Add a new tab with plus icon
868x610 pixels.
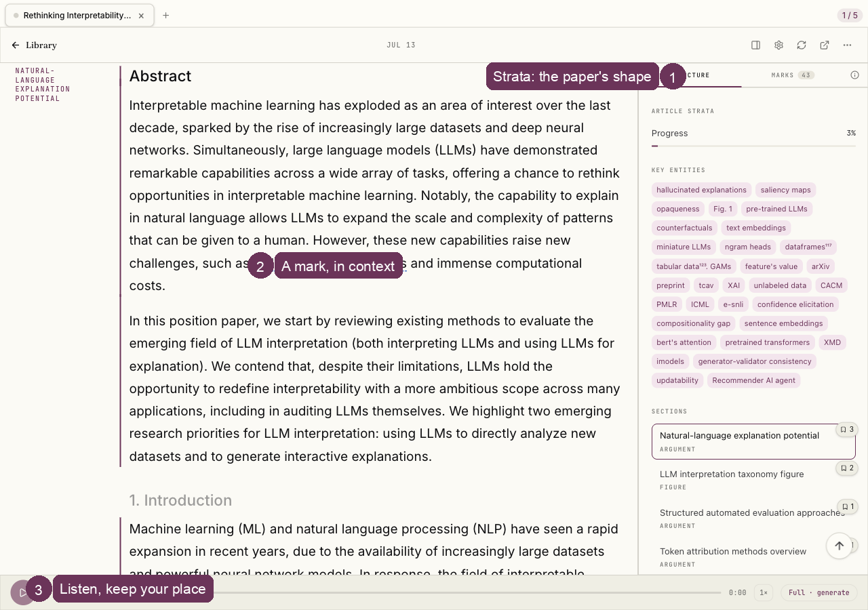(x=165, y=16)
